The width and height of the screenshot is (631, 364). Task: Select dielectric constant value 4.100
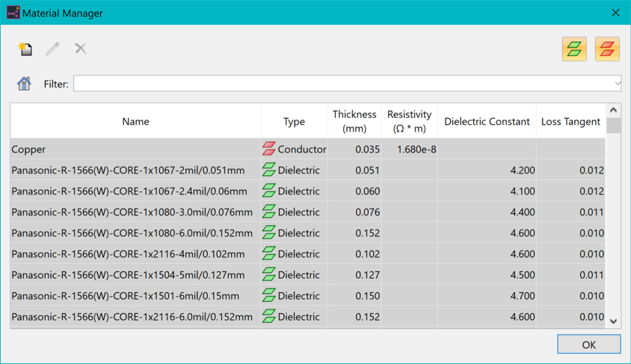523,191
